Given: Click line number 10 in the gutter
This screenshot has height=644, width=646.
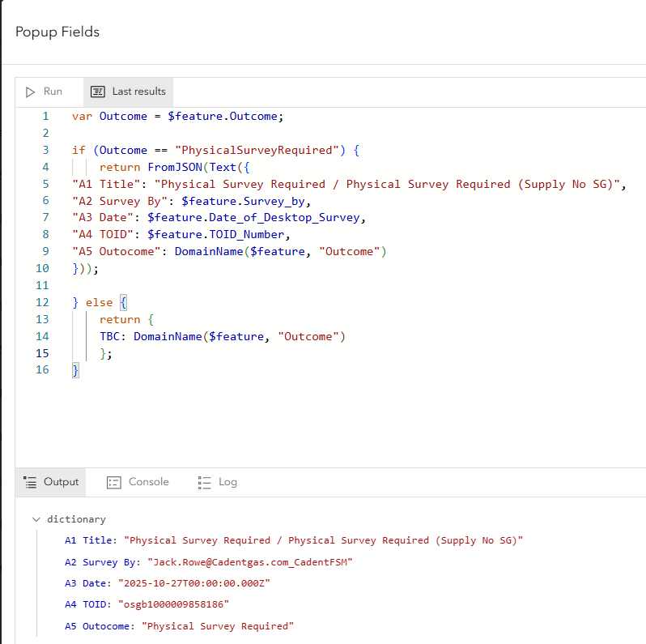Looking at the screenshot, I should click(42, 268).
